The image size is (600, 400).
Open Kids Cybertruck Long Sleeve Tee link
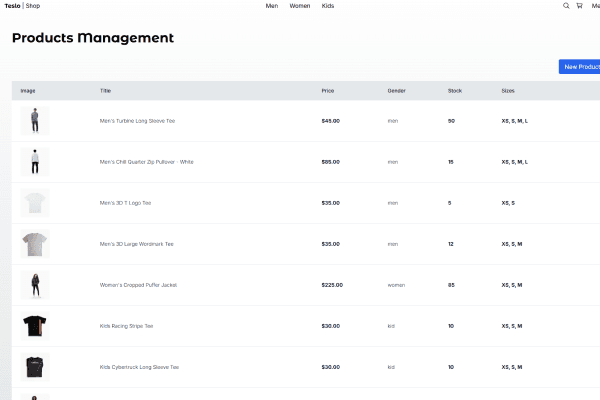click(139, 367)
